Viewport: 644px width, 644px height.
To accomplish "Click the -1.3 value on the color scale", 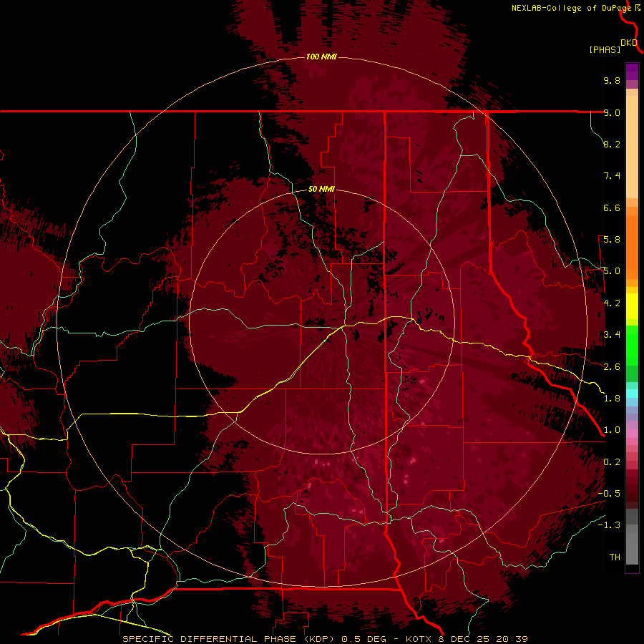I will [x=609, y=525].
